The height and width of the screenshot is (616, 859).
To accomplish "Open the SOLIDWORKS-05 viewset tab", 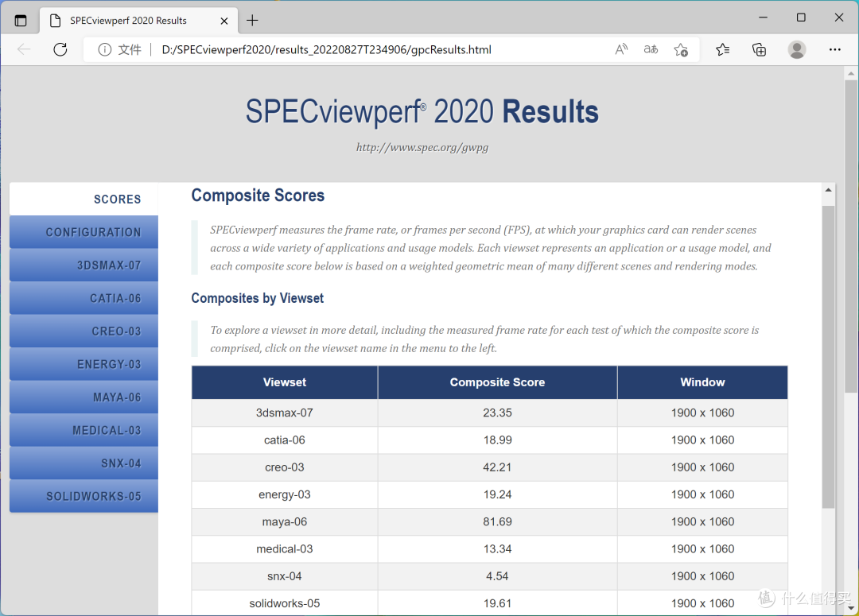I will (x=84, y=496).
